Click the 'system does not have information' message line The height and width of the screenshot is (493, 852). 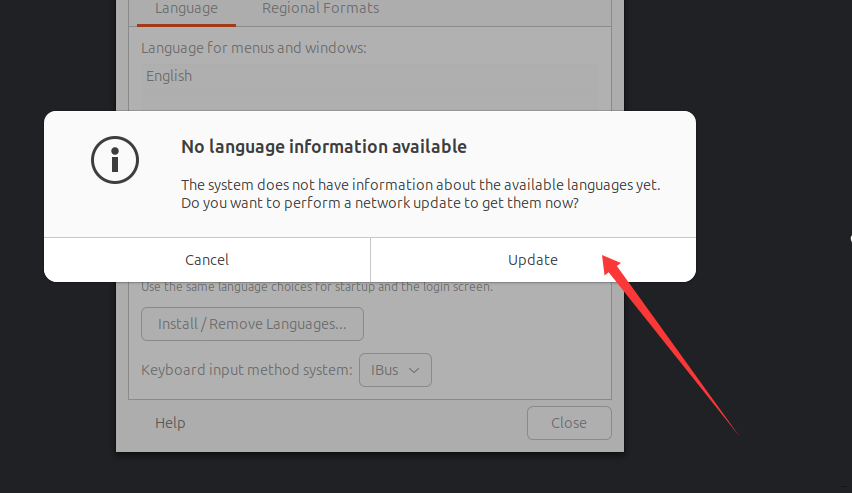coord(420,185)
